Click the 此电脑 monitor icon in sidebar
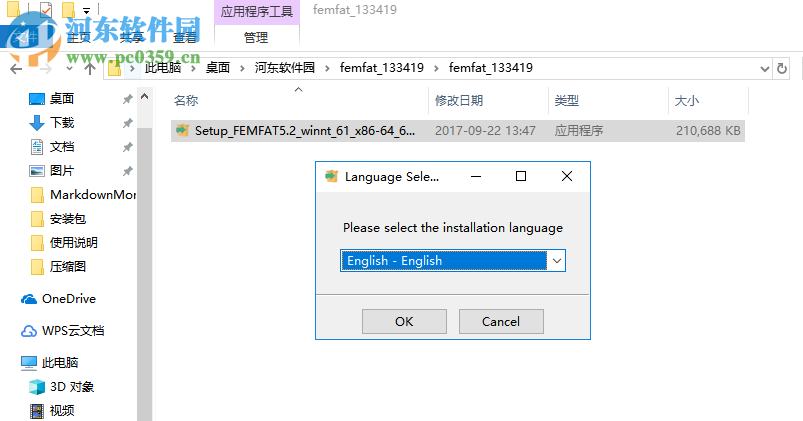The height and width of the screenshot is (421, 803). [29, 363]
